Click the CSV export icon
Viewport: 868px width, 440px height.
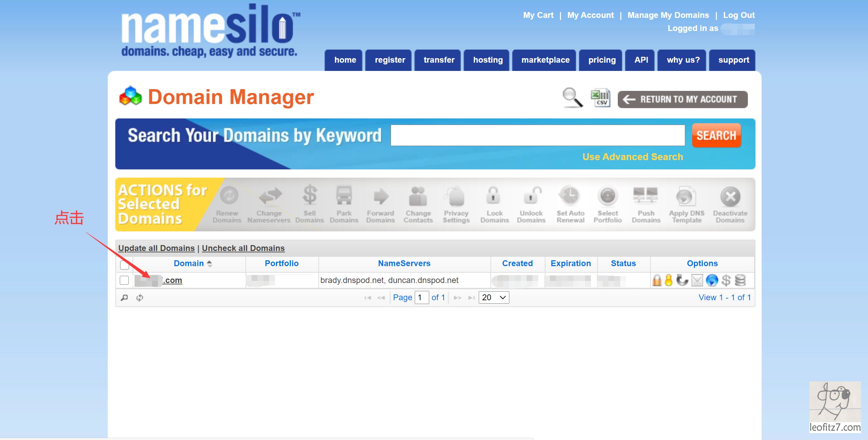[601, 98]
